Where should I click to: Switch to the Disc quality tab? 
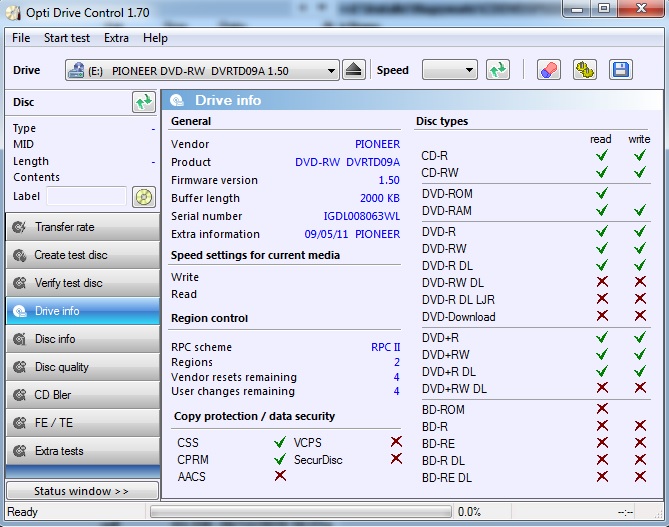tap(83, 367)
